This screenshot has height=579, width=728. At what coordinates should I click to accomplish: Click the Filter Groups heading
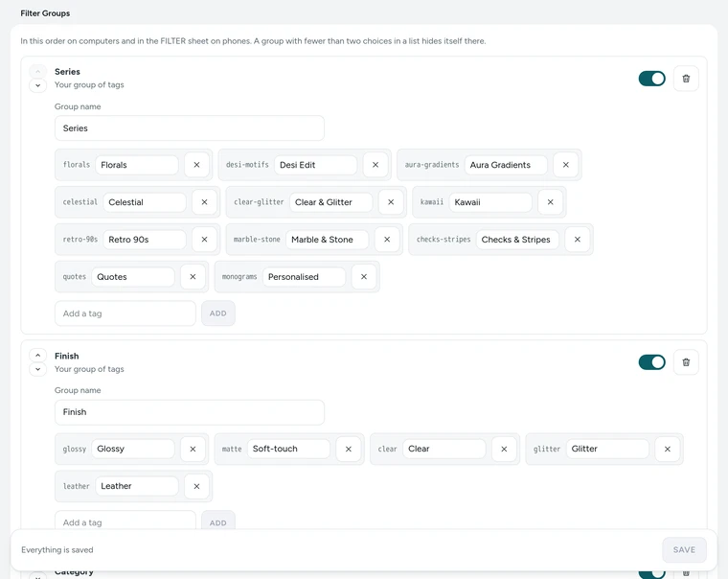point(45,13)
